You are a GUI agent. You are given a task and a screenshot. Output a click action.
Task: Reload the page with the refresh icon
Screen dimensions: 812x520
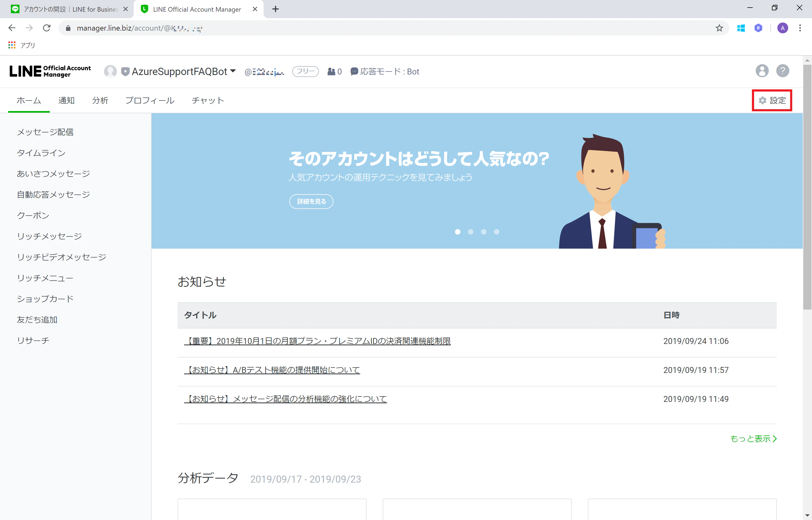click(47, 28)
